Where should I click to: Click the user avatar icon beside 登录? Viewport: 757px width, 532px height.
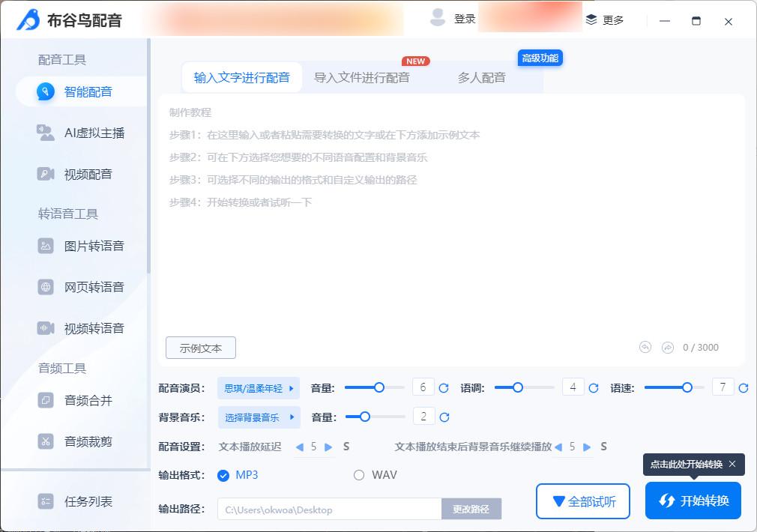tap(438, 18)
